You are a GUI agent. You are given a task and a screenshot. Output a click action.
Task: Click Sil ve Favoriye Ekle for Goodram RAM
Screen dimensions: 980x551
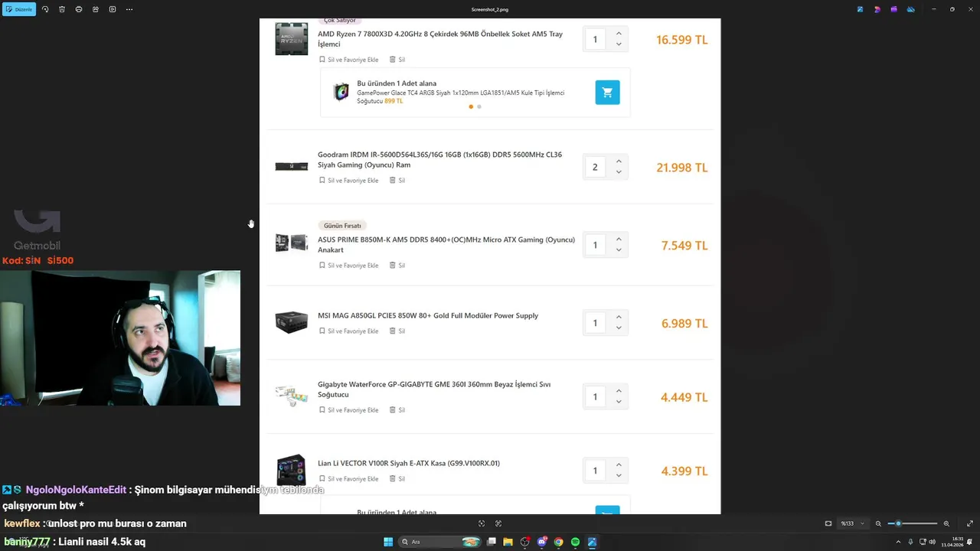(349, 181)
